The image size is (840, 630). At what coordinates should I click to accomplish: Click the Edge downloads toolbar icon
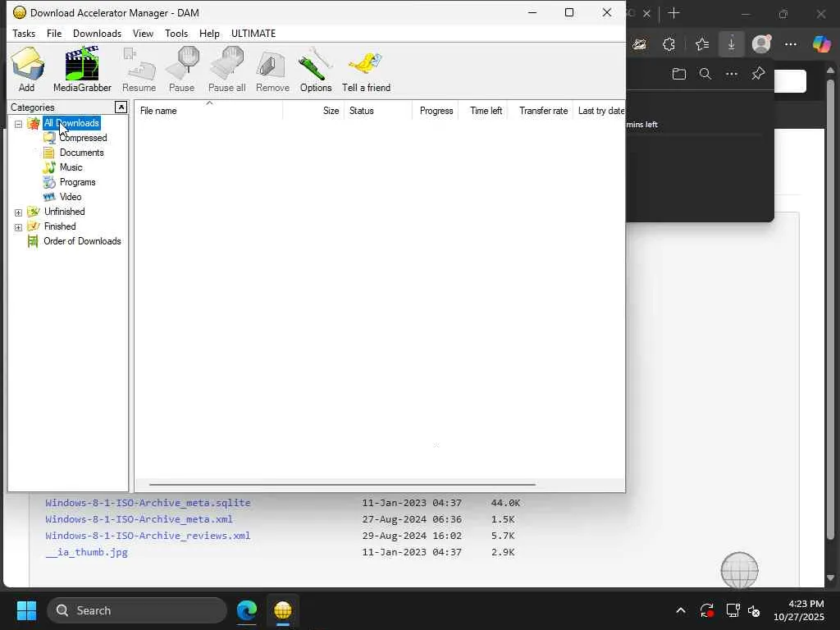pos(731,44)
